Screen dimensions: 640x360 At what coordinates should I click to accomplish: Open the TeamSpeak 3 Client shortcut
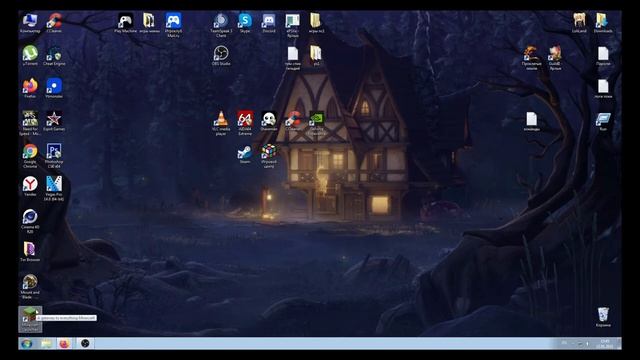pos(221,25)
